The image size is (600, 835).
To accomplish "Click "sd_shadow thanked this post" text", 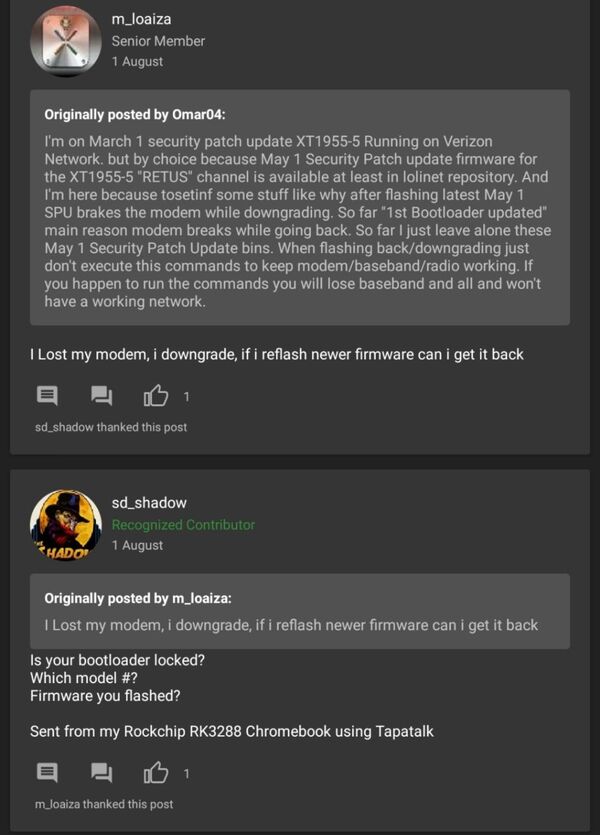I will tap(111, 427).
